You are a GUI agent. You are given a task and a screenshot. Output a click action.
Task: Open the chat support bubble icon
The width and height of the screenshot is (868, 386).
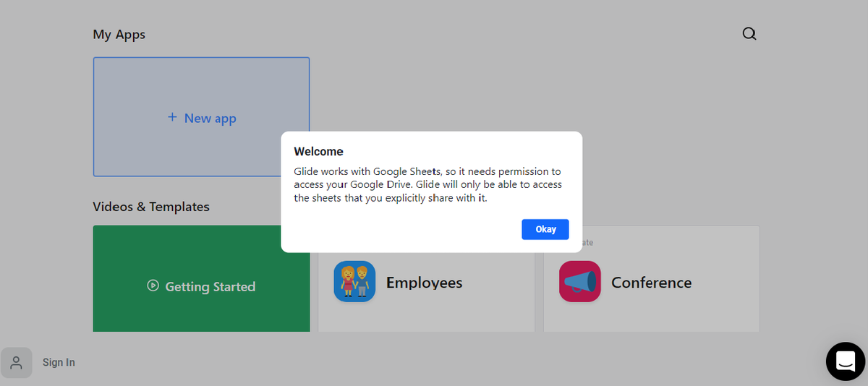(x=846, y=361)
